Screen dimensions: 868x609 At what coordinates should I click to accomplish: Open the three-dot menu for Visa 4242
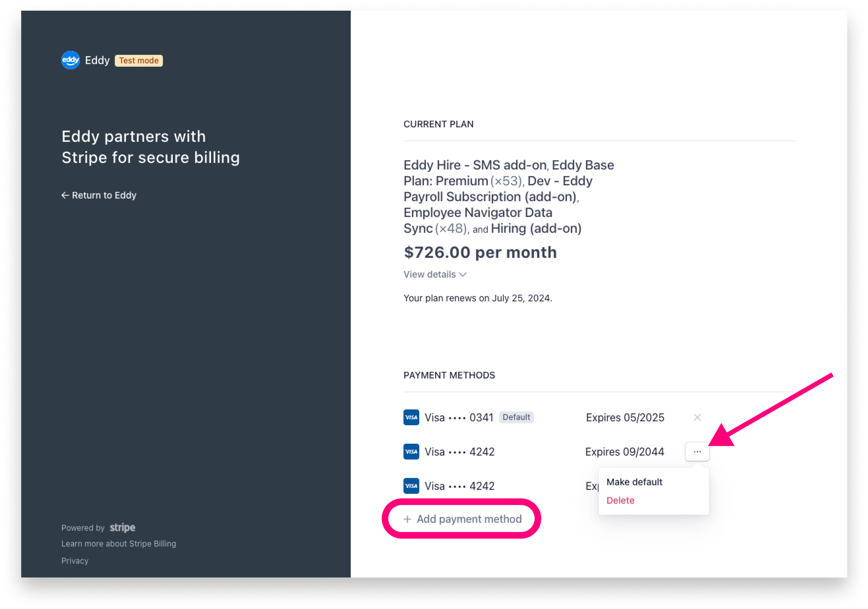(697, 451)
